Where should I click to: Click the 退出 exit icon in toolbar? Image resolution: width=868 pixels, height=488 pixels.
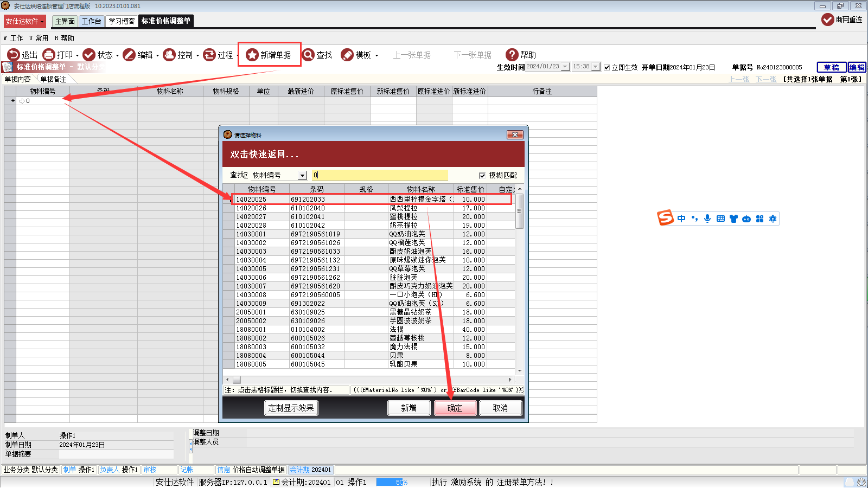point(14,55)
